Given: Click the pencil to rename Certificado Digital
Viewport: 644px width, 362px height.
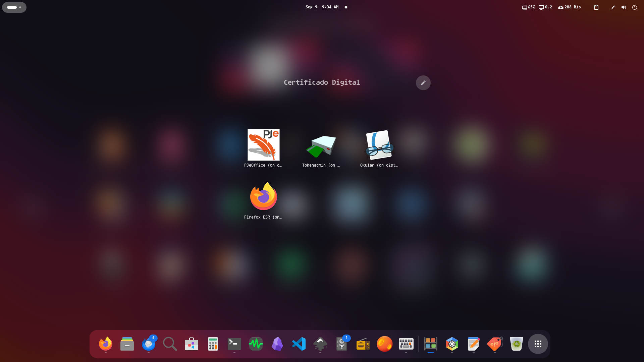Looking at the screenshot, I should (x=423, y=82).
